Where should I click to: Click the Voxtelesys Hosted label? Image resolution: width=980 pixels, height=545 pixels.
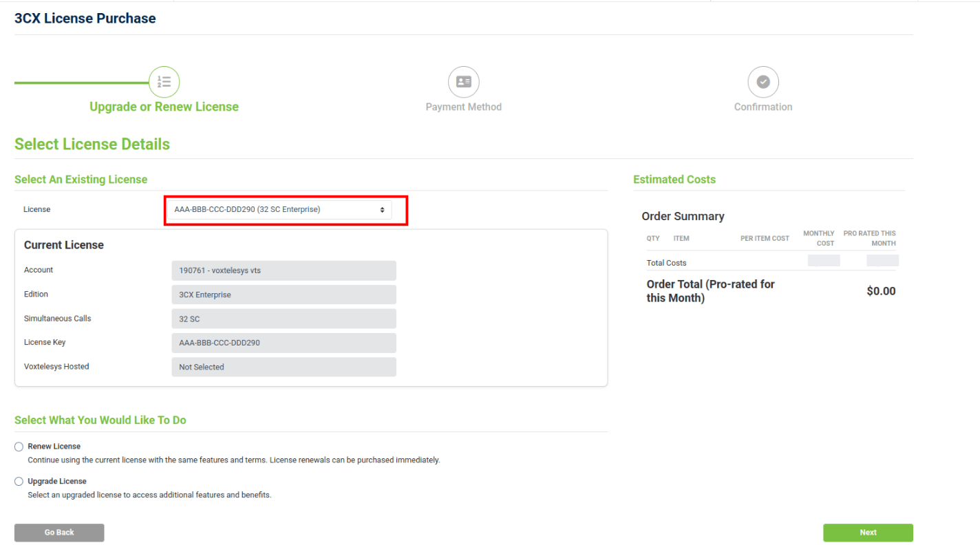click(56, 367)
